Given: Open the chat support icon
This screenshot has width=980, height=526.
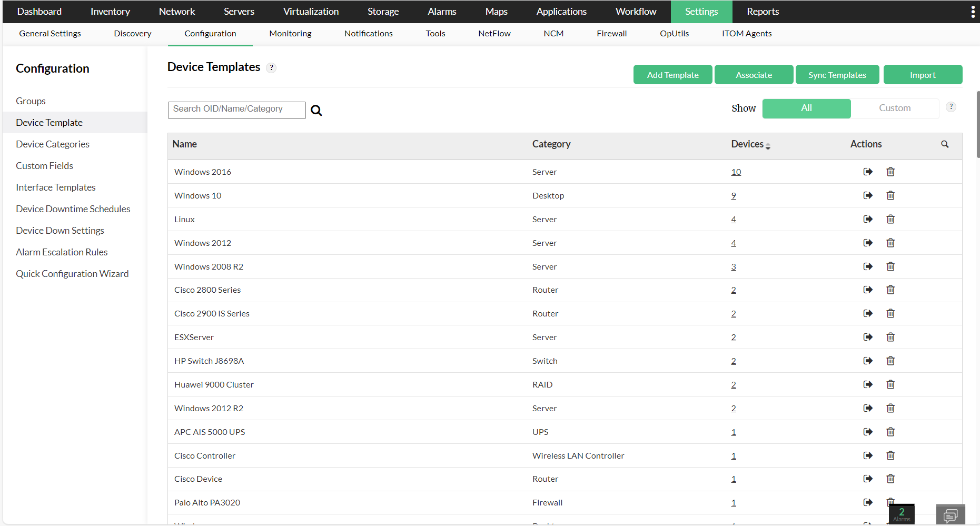Looking at the screenshot, I should (951, 515).
